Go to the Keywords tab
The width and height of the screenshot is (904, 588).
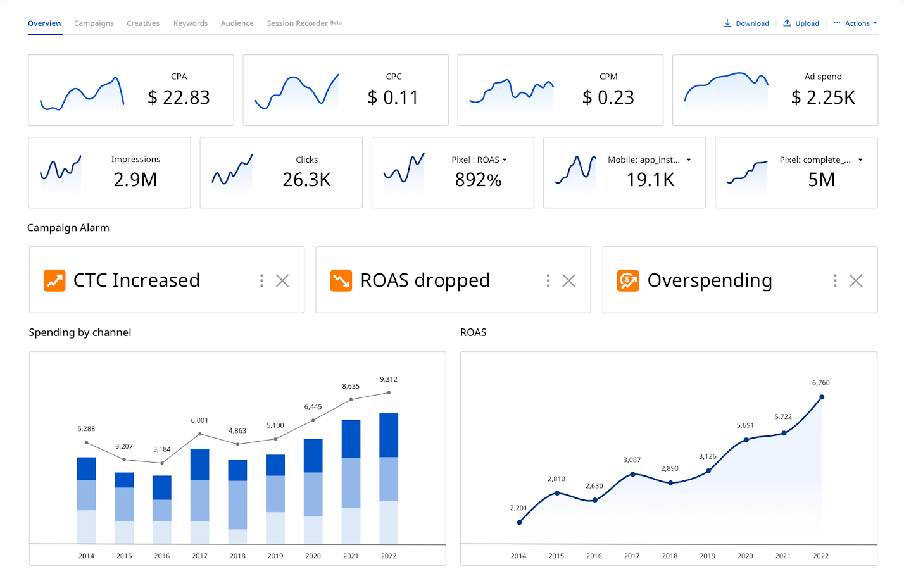tap(191, 23)
